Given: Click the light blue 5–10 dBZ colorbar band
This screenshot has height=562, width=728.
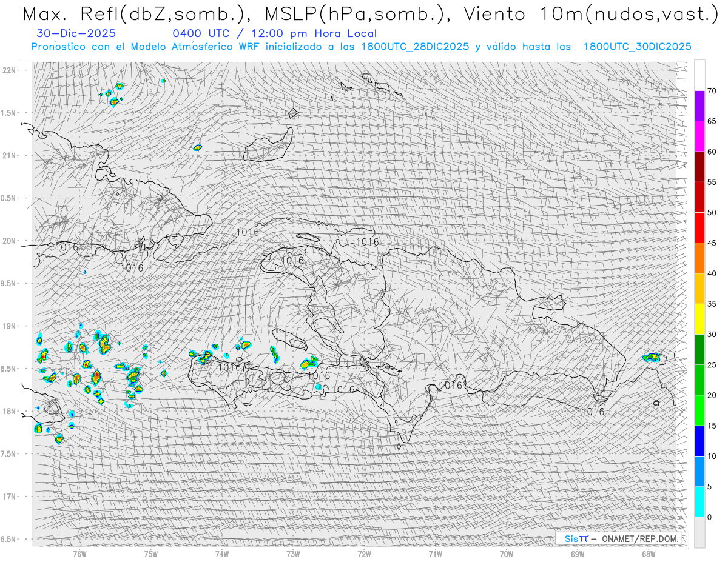Looking at the screenshot, I should [699, 472].
